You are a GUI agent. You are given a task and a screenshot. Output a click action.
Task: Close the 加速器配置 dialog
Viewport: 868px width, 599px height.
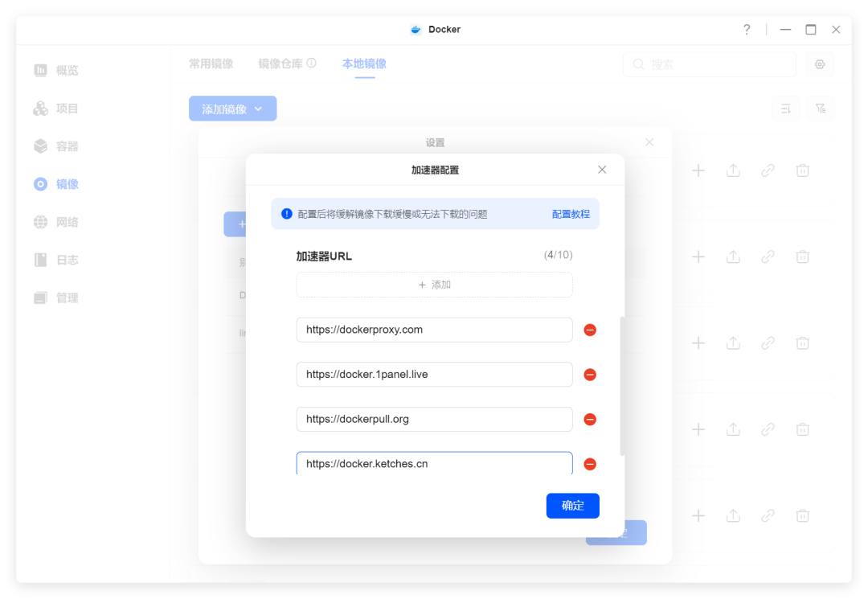602,170
